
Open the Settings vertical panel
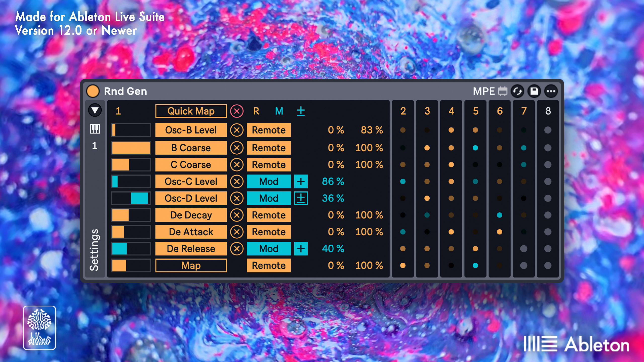tap(94, 250)
